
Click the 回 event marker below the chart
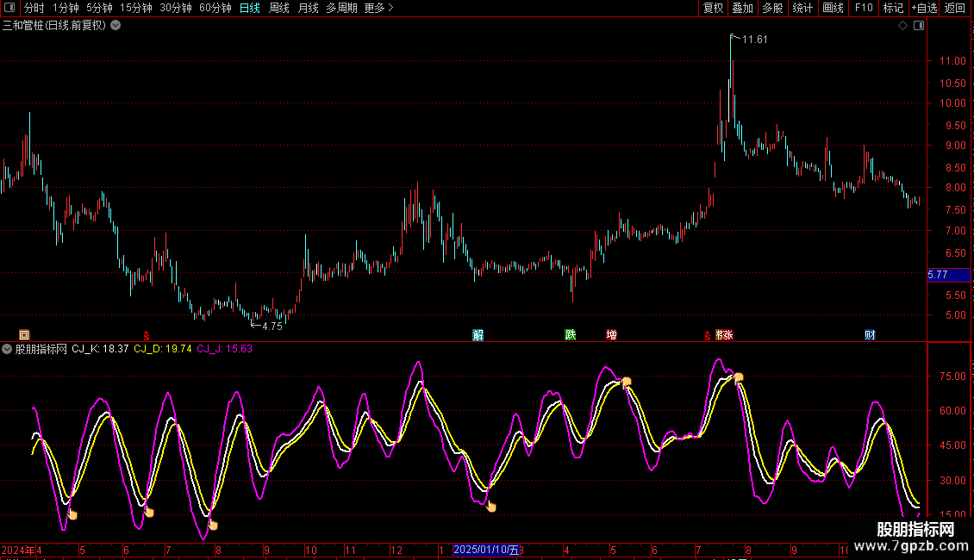click(24, 335)
